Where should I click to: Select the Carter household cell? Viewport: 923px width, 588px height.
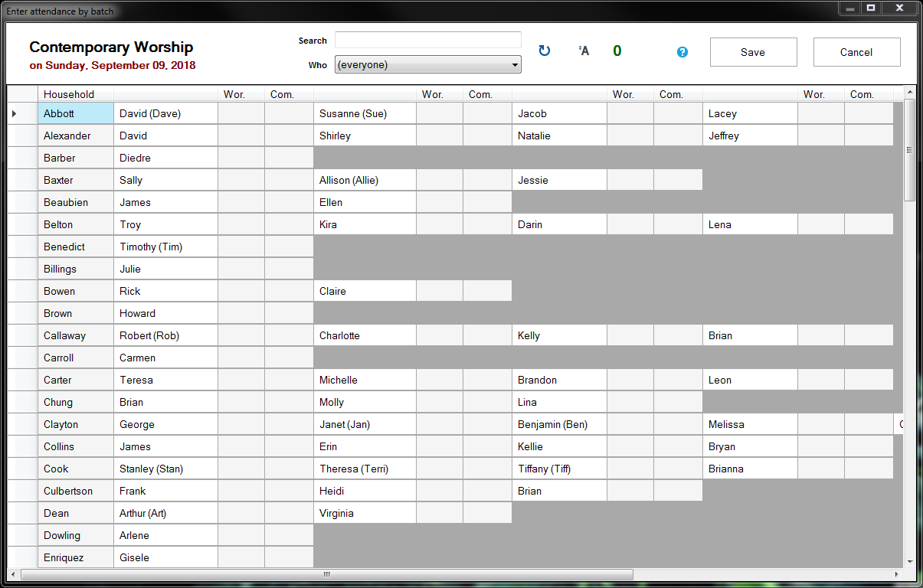pos(75,381)
